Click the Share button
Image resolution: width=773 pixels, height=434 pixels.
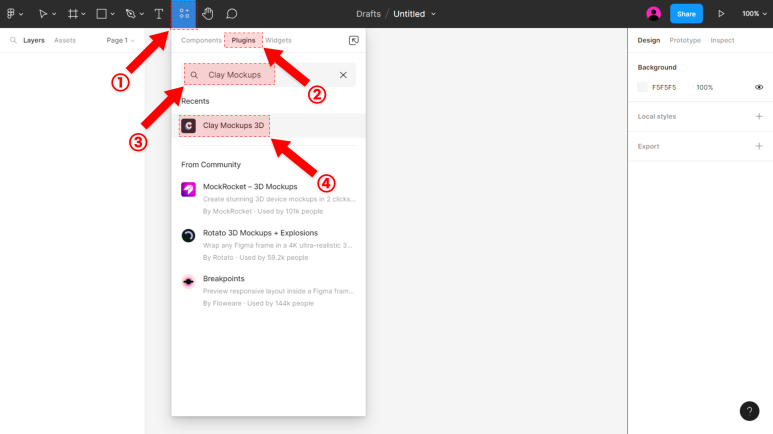[x=686, y=14]
